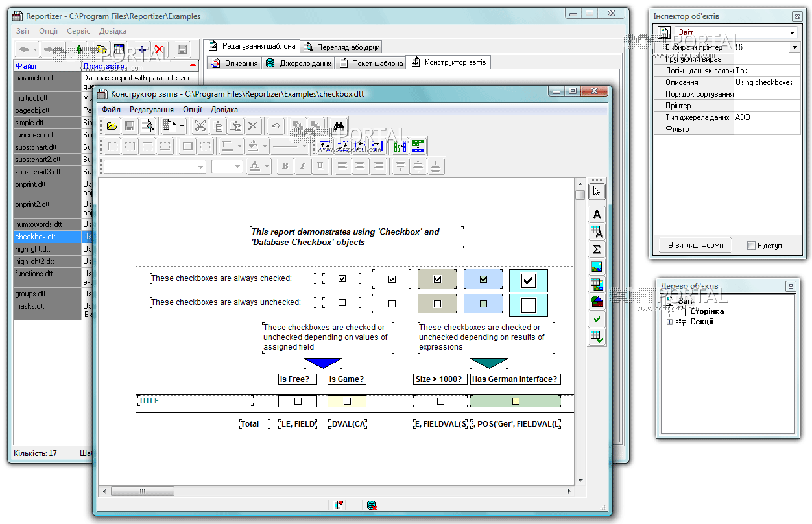812x524 pixels.
Task: Open the Звіт object selector dropdown in inspector
Action: (793, 32)
